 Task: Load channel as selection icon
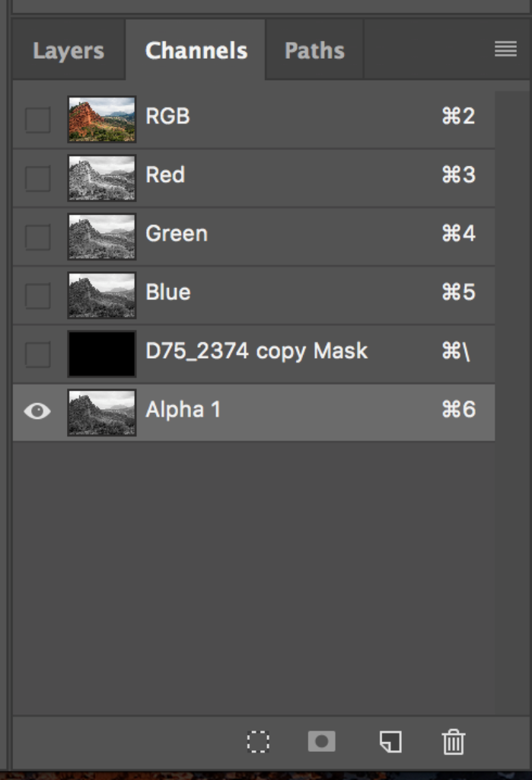258,742
